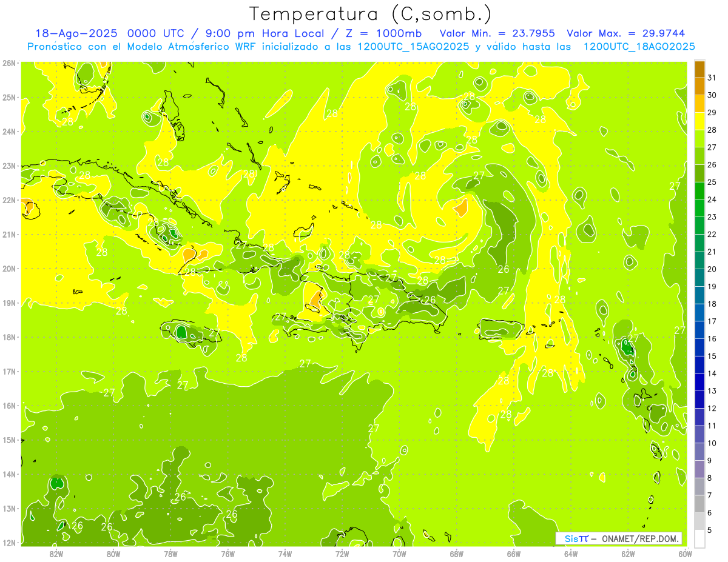Click the 'ONAMET/REP.DOM.' credit label
The width and height of the screenshot is (728, 562).
pos(641,538)
